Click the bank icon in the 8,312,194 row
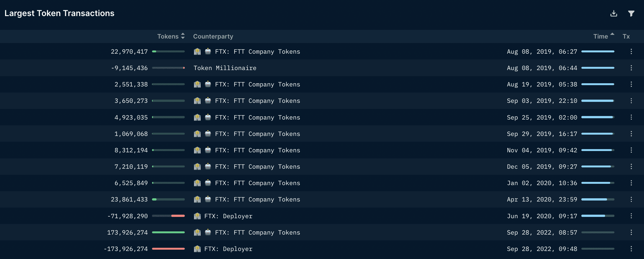 click(197, 150)
